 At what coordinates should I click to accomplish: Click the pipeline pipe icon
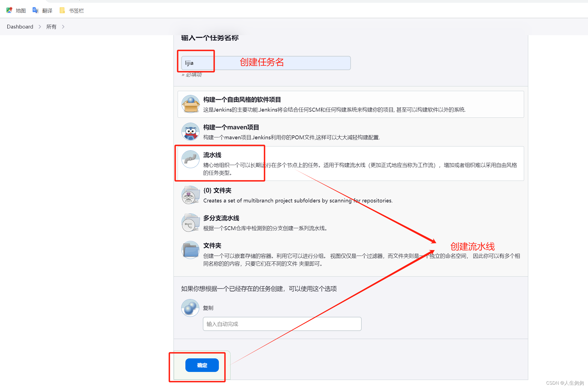click(190, 159)
